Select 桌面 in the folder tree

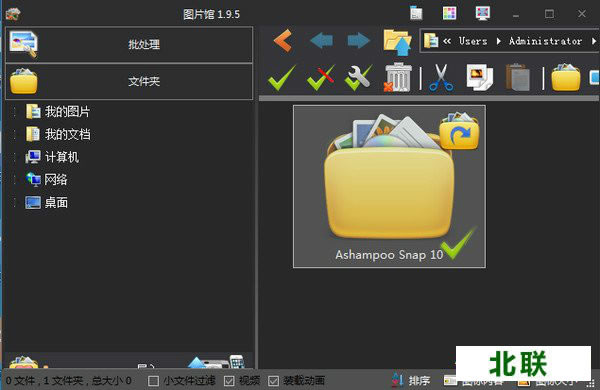point(56,202)
